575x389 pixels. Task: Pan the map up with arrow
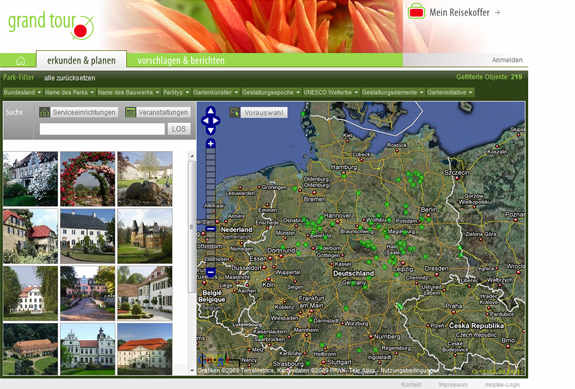[x=210, y=110]
